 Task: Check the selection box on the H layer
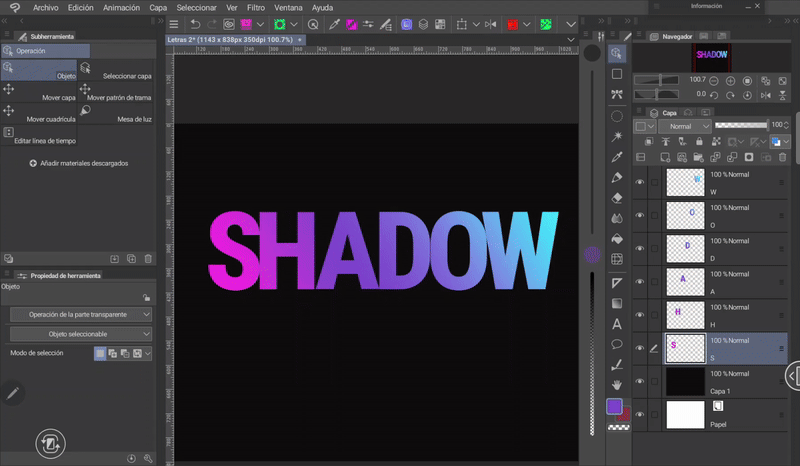(654, 315)
